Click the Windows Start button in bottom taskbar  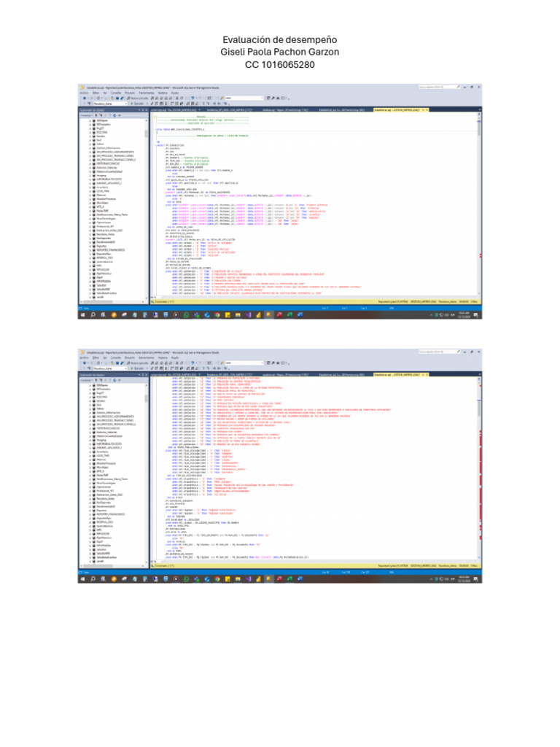pyautogui.click(x=82, y=581)
